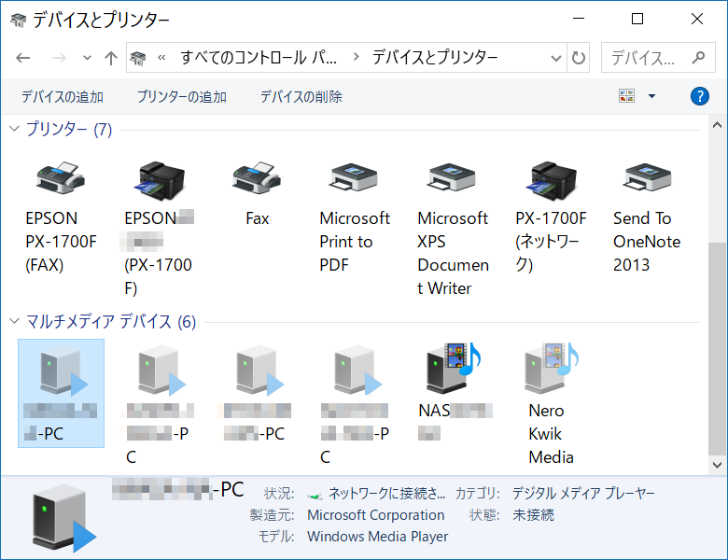Select the PX-1700F (ネットワーク) printer icon

pyautogui.click(x=551, y=181)
